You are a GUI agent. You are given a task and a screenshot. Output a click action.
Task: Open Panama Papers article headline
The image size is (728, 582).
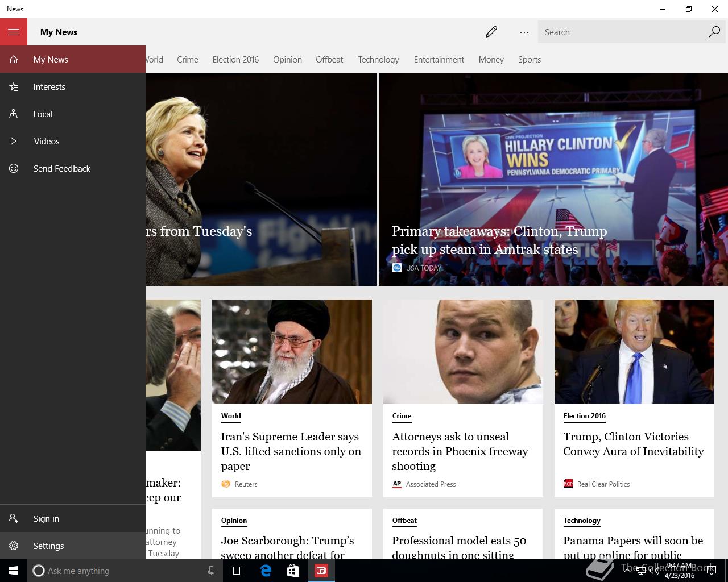click(633, 547)
